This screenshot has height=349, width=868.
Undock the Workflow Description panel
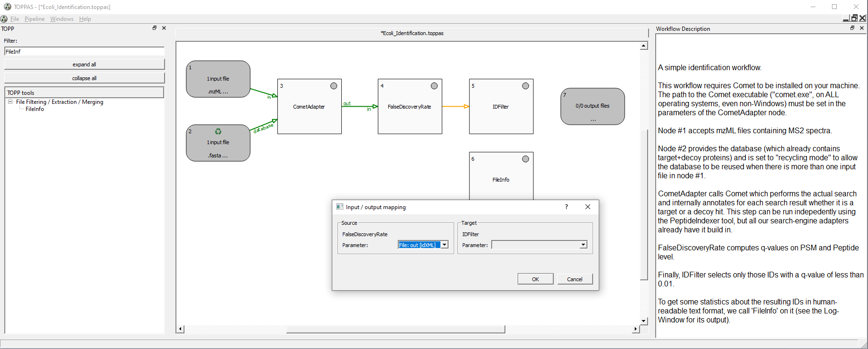[x=852, y=28]
